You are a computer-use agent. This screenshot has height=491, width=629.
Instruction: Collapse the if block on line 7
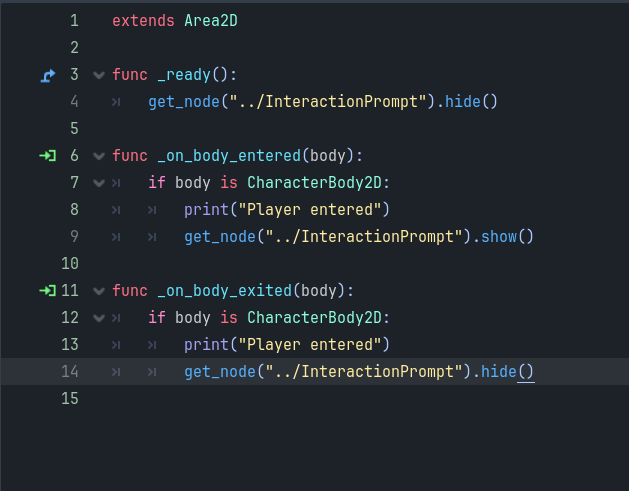98,183
